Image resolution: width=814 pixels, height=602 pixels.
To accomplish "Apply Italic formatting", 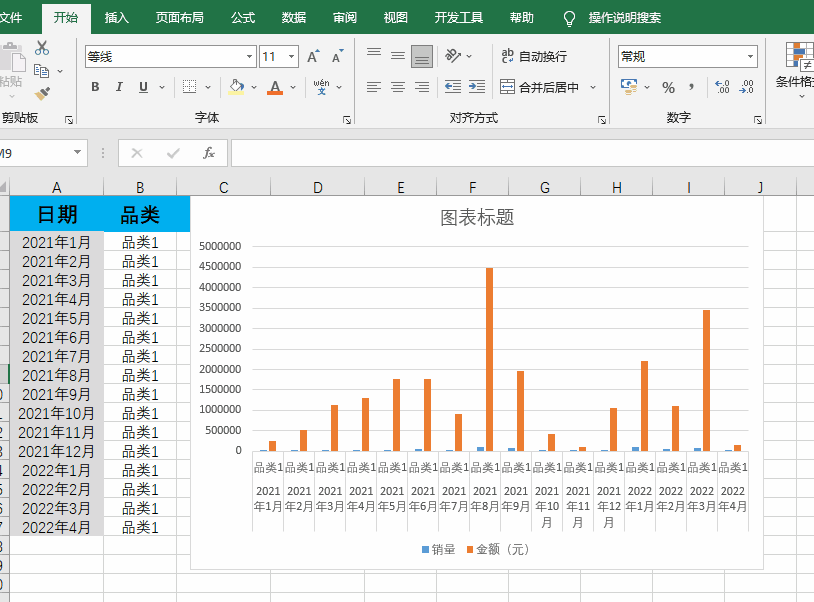I will coord(119,87).
